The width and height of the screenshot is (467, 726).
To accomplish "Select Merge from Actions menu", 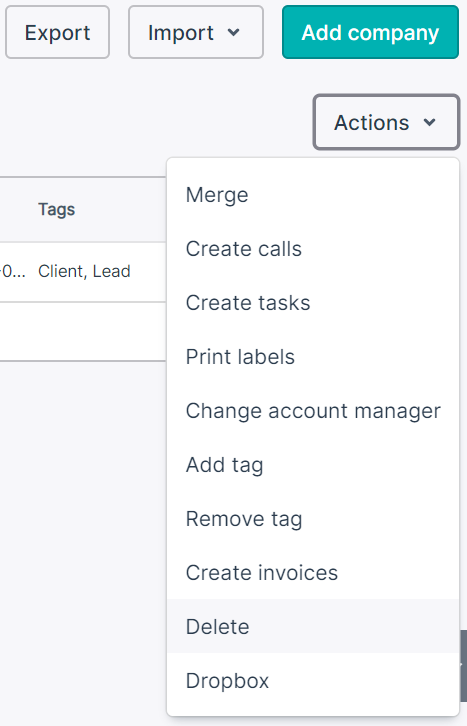I will click(x=313, y=195).
